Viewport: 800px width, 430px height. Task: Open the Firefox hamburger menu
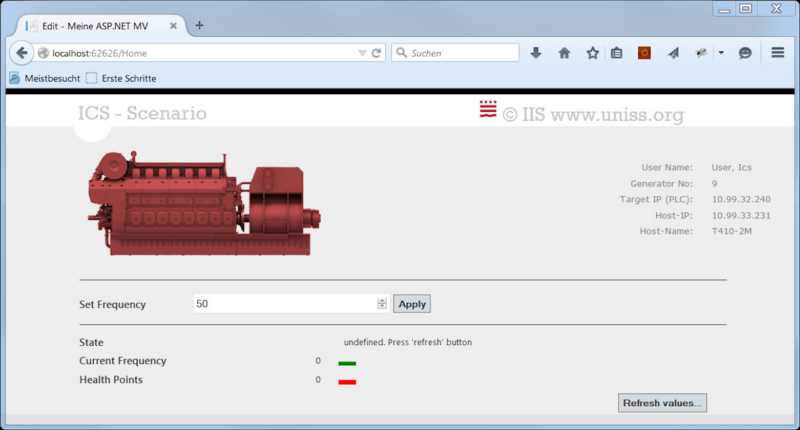pyautogui.click(x=778, y=53)
